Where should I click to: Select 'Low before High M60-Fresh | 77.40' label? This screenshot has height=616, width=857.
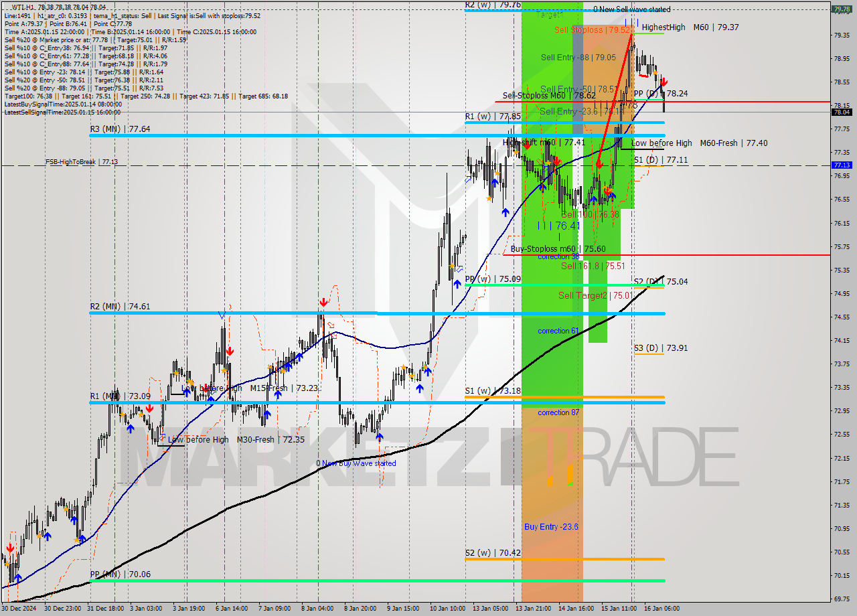click(700, 143)
